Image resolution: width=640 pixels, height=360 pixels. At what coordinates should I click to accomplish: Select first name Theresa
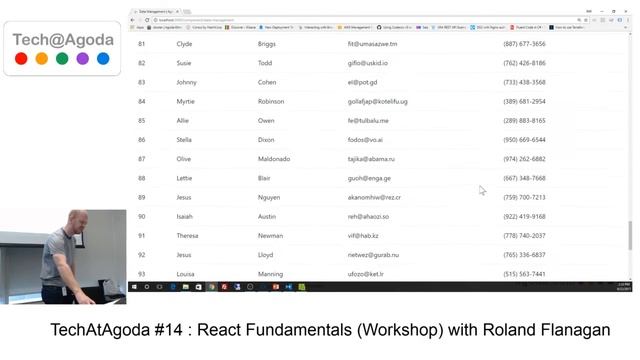coord(187,236)
